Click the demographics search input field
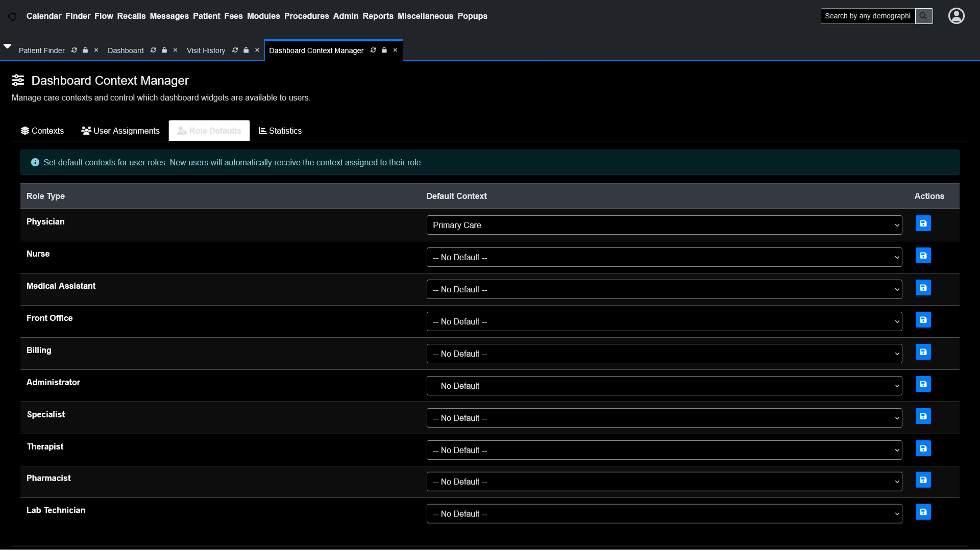Screen dimensions: 980x550 [x=867, y=16]
